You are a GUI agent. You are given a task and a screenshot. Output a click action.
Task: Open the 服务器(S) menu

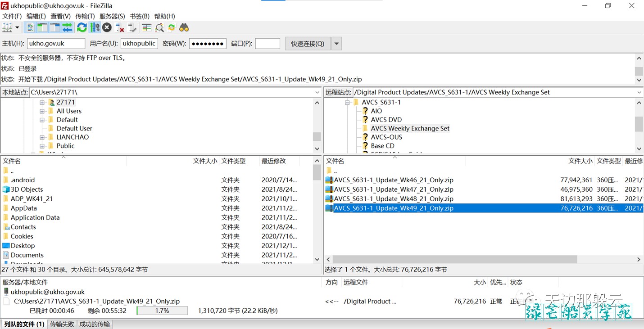(x=112, y=16)
